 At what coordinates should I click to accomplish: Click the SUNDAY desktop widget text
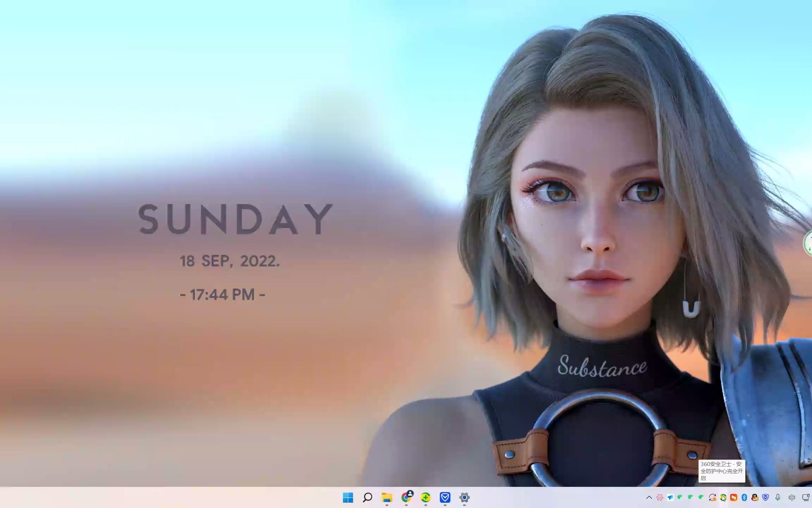235,219
